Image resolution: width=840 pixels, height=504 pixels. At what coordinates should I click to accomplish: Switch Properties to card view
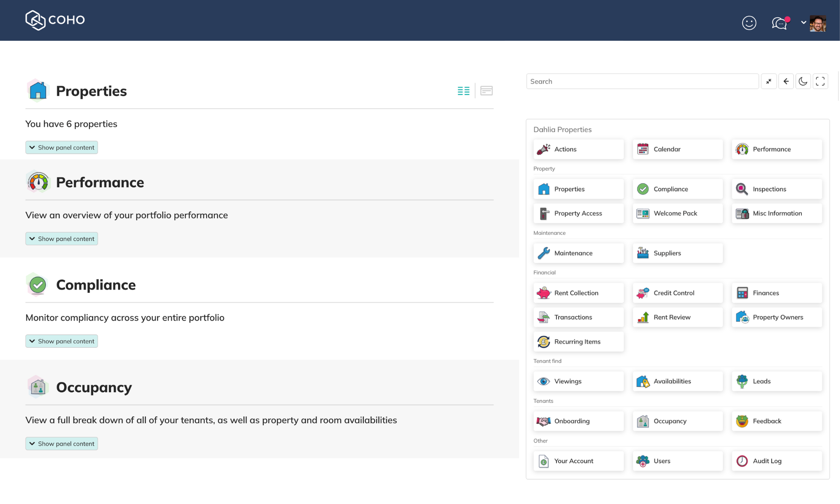[x=487, y=90]
